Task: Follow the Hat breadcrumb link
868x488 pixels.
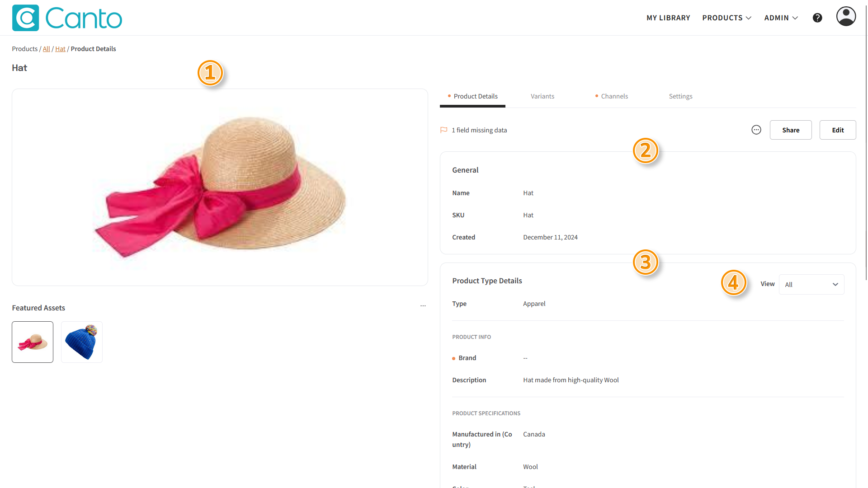Action: 60,49
